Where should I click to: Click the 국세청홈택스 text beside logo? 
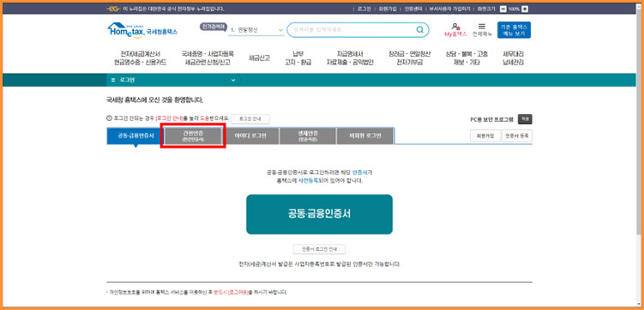click(162, 32)
